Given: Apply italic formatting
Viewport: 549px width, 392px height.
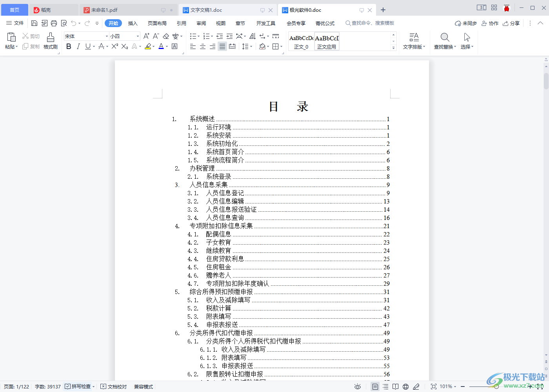Looking at the screenshot, I should click(x=78, y=46).
